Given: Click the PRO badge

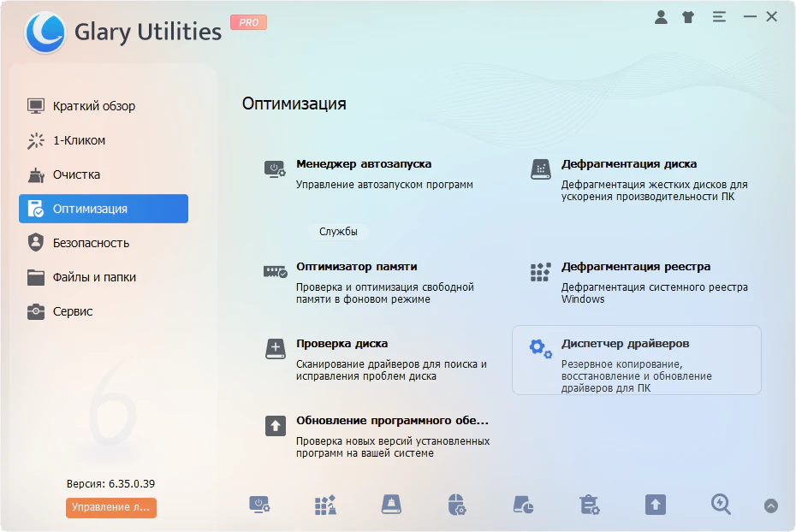Looking at the screenshot, I should 248,22.
